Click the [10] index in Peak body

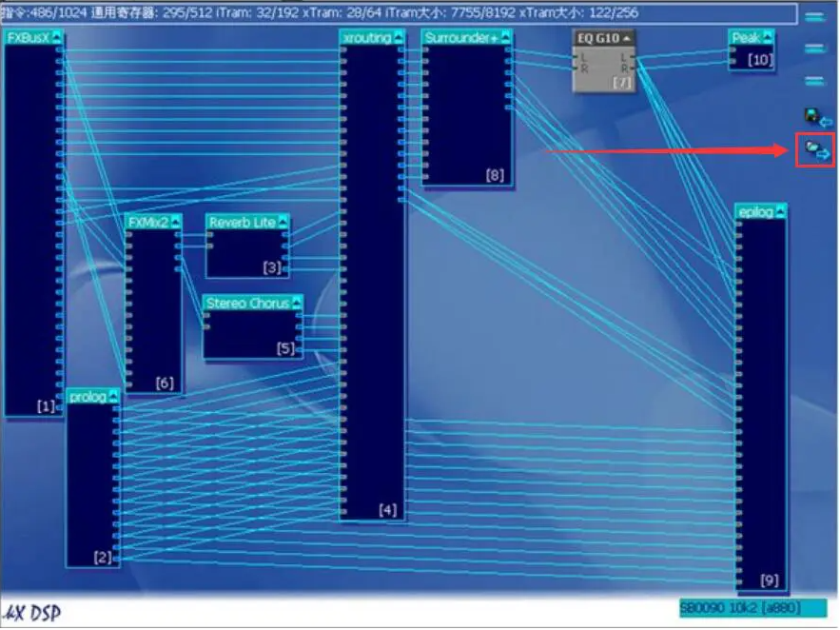[x=760, y=59]
